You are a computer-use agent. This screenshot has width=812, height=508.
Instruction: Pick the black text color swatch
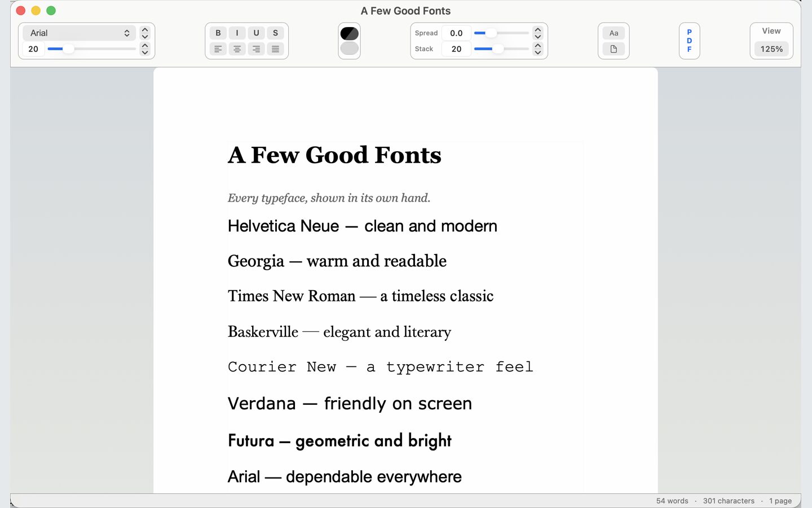tap(350, 33)
